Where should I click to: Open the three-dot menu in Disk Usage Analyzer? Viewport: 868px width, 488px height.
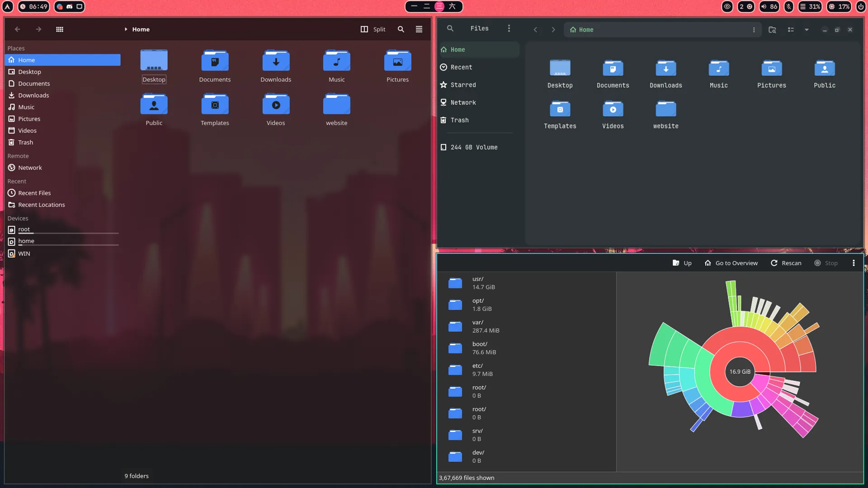tap(854, 263)
